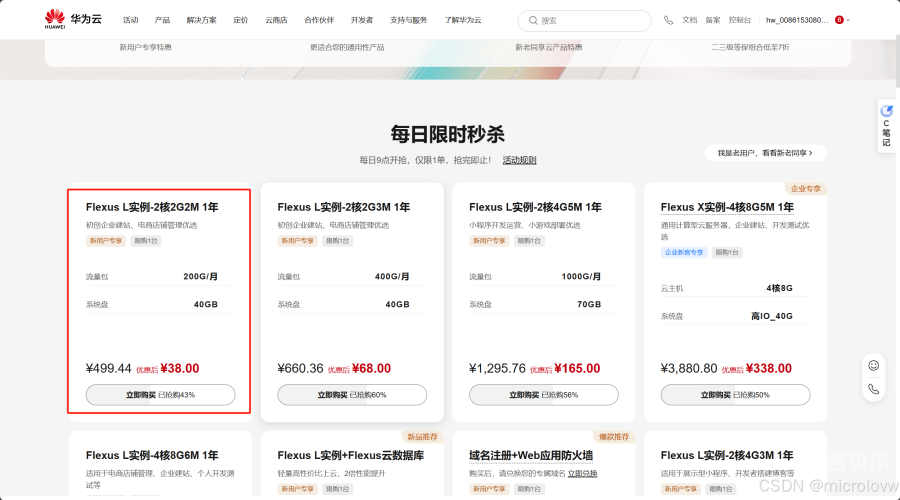Click 立即购买 for 2核2G3M plan
This screenshot has width=900, height=500.
352,395
